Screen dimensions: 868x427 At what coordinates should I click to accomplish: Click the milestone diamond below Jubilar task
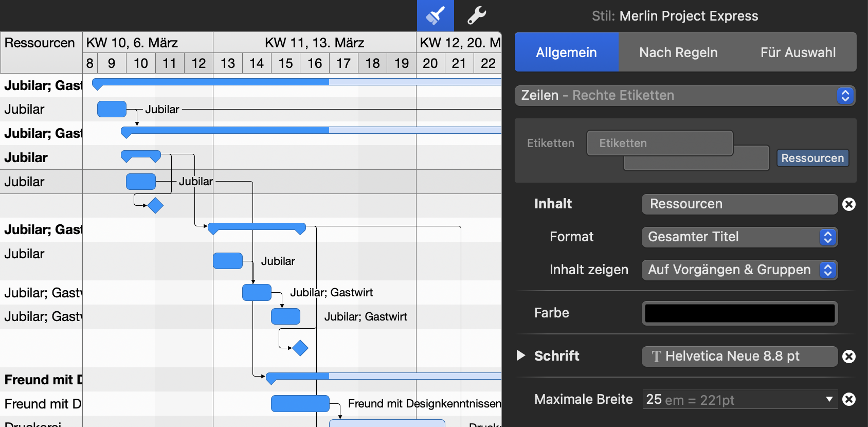point(155,206)
